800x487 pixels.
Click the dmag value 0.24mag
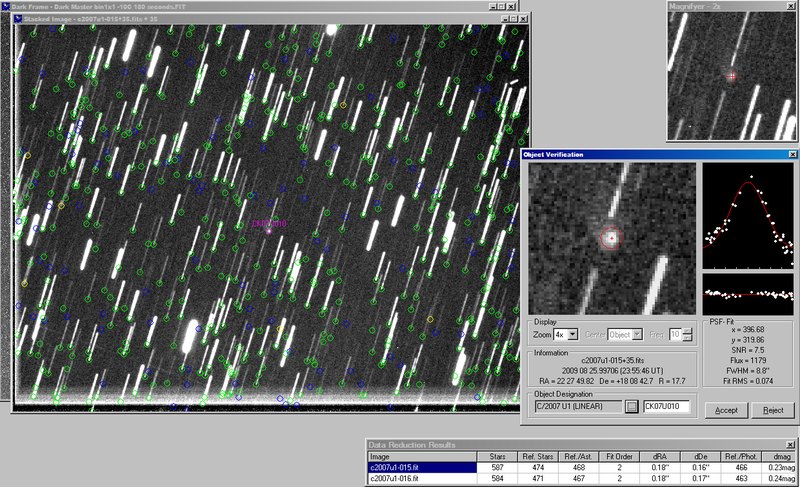pos(782,478)
